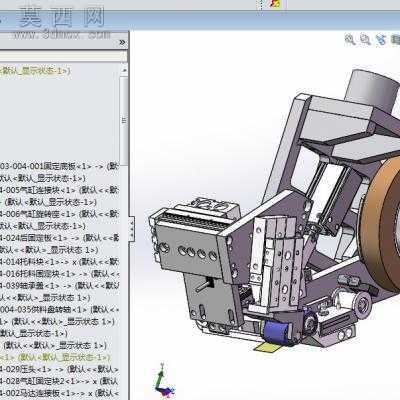
Task: Select the 002马达连接板<1> component
Action: pos(59,393)
